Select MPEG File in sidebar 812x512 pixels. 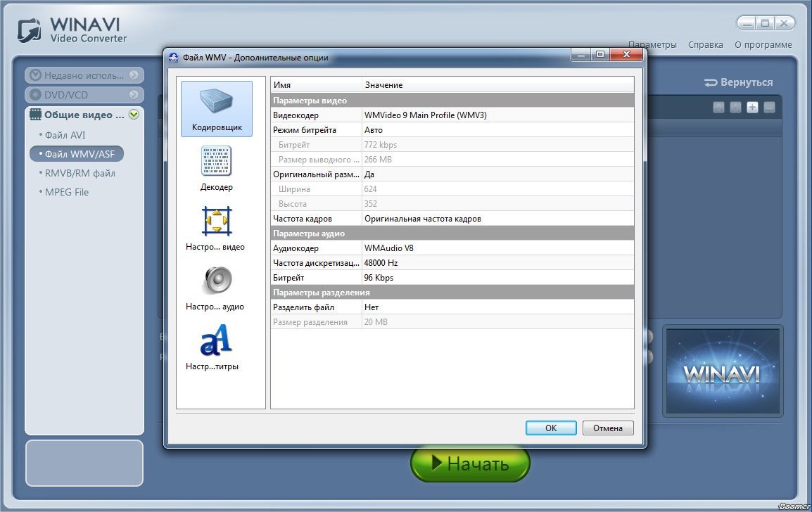[66, 192]
